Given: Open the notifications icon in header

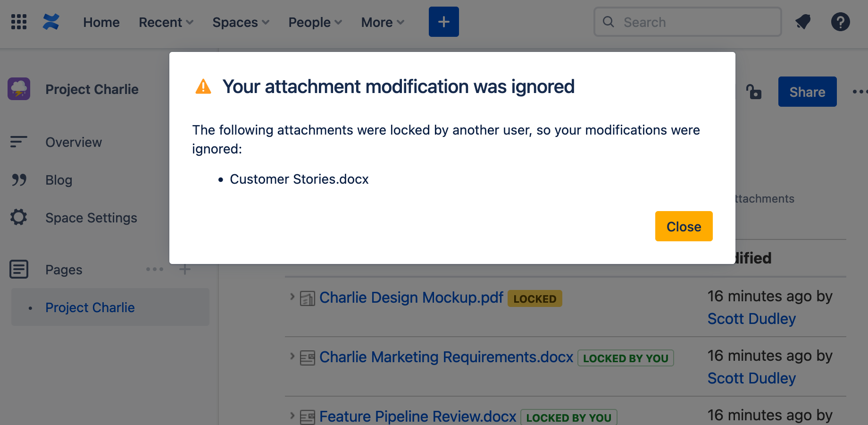Looking at the screenshot, I should [x=803, y=22].
